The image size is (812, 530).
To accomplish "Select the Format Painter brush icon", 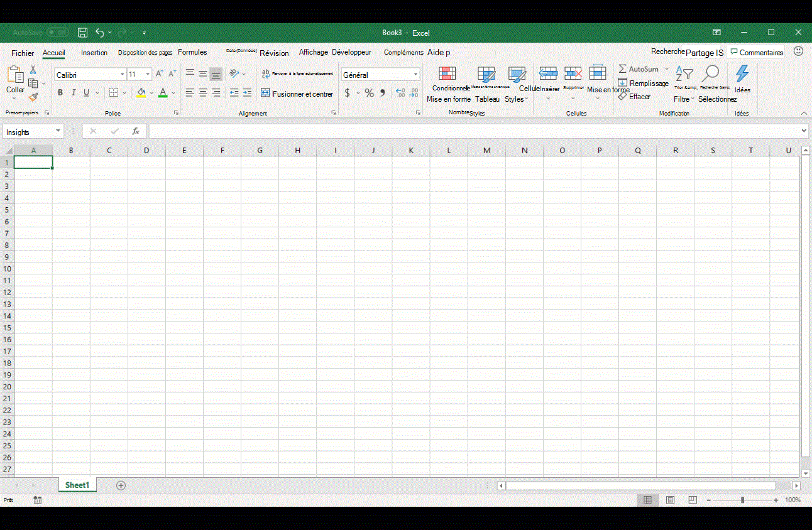I will coord(33,97).
